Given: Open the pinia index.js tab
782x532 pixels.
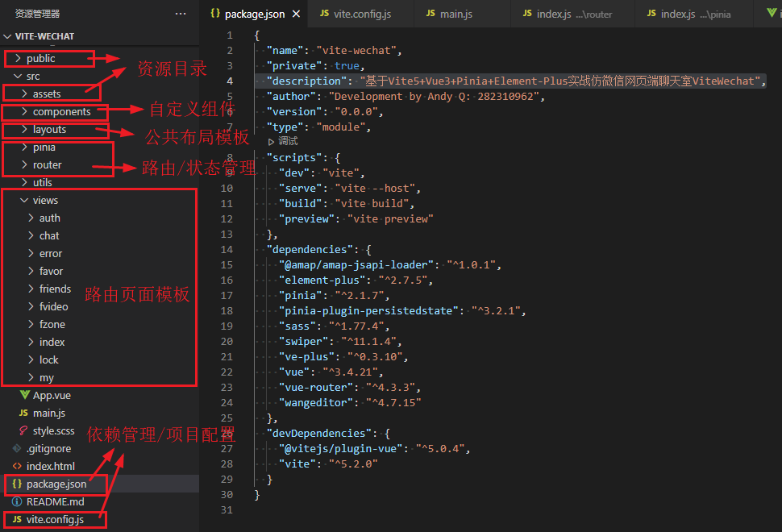Looking at the screenshot, I should 694,14.
